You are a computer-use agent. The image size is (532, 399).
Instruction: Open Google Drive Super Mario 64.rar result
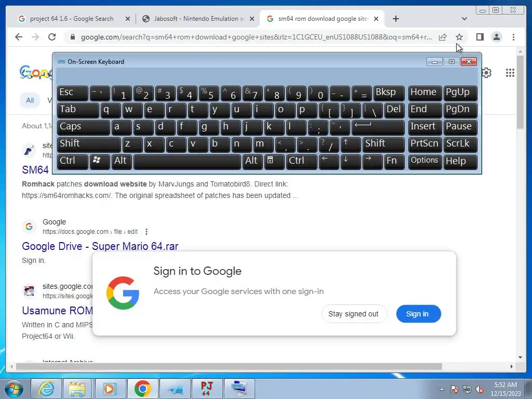point(100,246)
